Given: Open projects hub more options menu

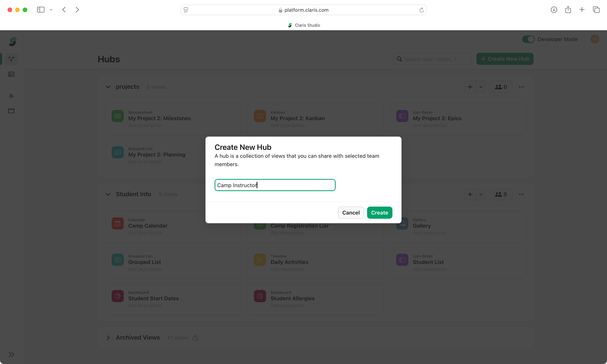Looking at the screenshot, I should (x=521, y=87).
